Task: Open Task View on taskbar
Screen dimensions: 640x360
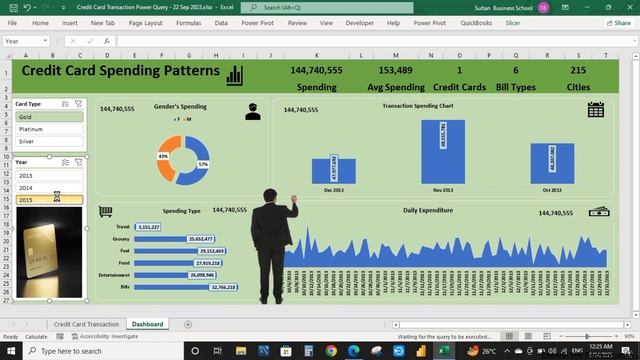Action: click(218, 351)
